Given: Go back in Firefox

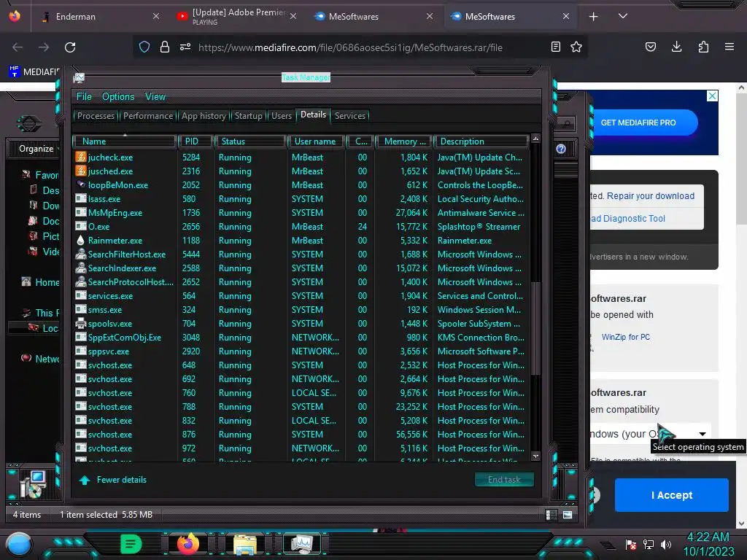Looking at the screenshot, I should tap(18, 47).
